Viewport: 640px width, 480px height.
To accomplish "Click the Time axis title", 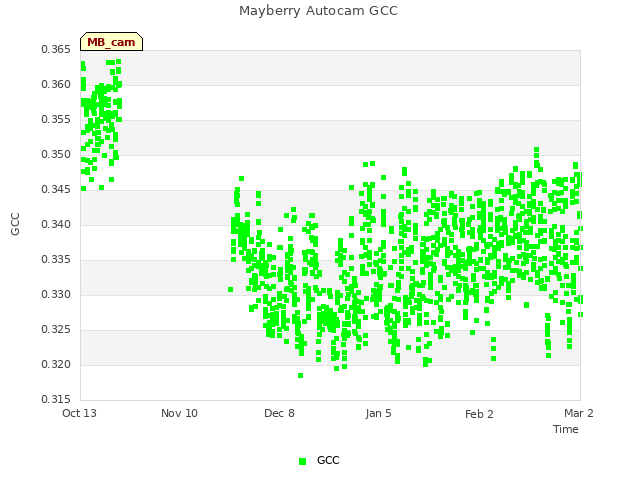I will [x=566, y=429].
